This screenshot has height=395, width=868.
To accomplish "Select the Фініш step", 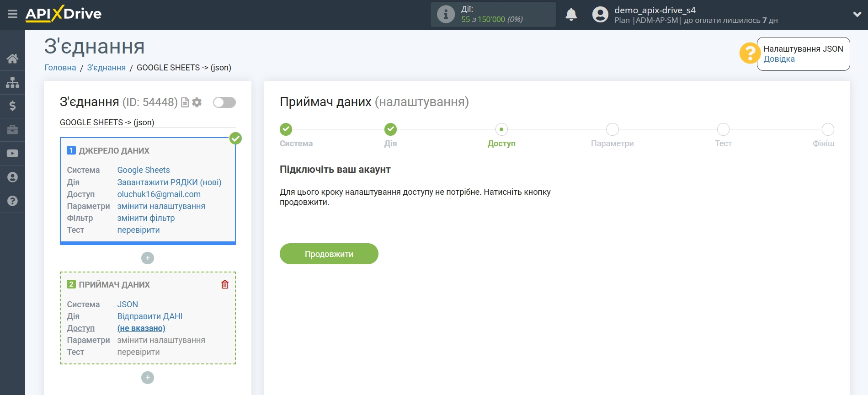I will click(828, 129).
